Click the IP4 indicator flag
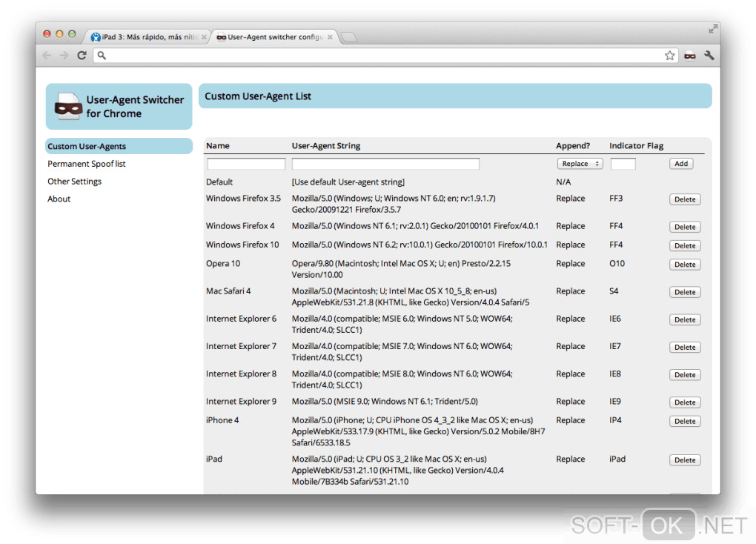This screenshot has width=756, height=544. coord(615,420)
